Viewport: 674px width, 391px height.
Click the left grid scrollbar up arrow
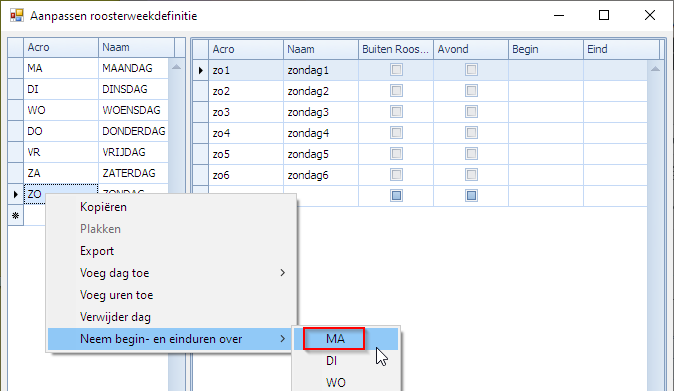[176, 67]
